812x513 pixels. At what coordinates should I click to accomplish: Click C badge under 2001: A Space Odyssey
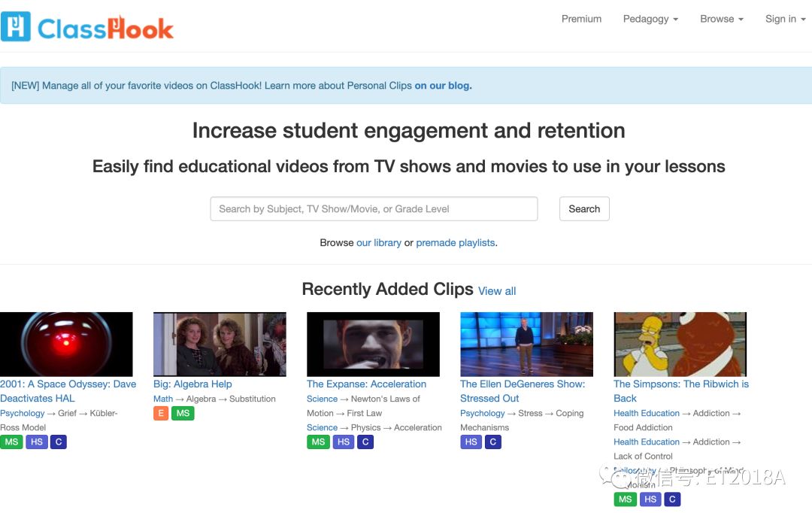click(59, 442)
